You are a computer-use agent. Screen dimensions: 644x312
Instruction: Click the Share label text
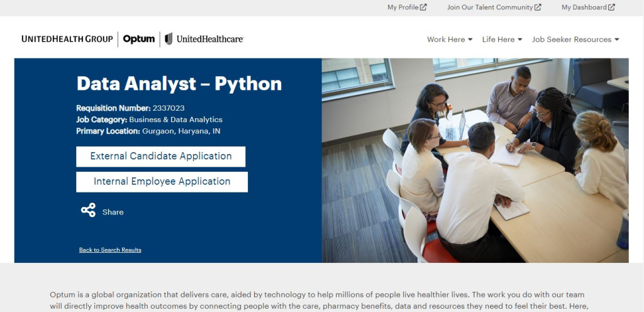(x=113, y=212)
